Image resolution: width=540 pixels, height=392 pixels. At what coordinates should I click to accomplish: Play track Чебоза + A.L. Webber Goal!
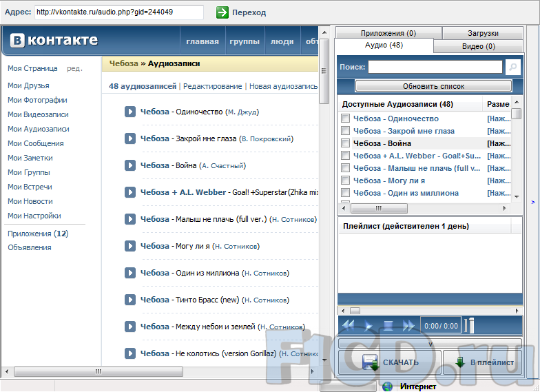[x=129, y=192]
